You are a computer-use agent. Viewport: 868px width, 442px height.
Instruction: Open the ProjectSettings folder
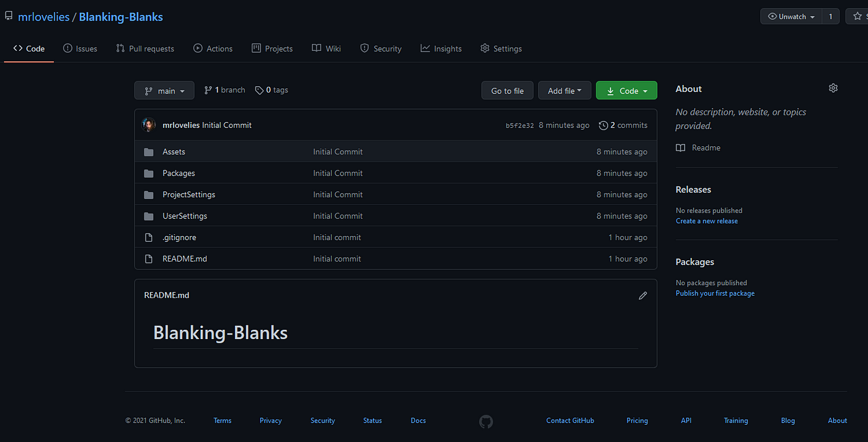[189, 195]
